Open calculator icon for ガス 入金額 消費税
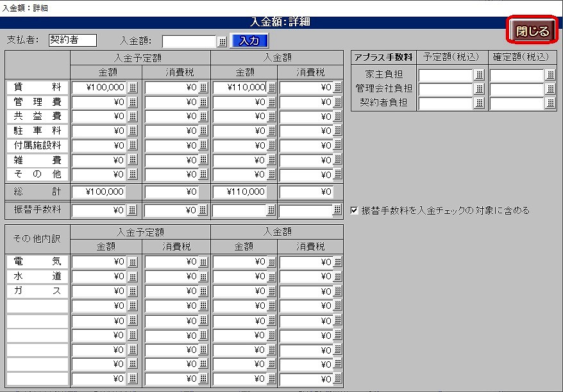 point(337,291)
